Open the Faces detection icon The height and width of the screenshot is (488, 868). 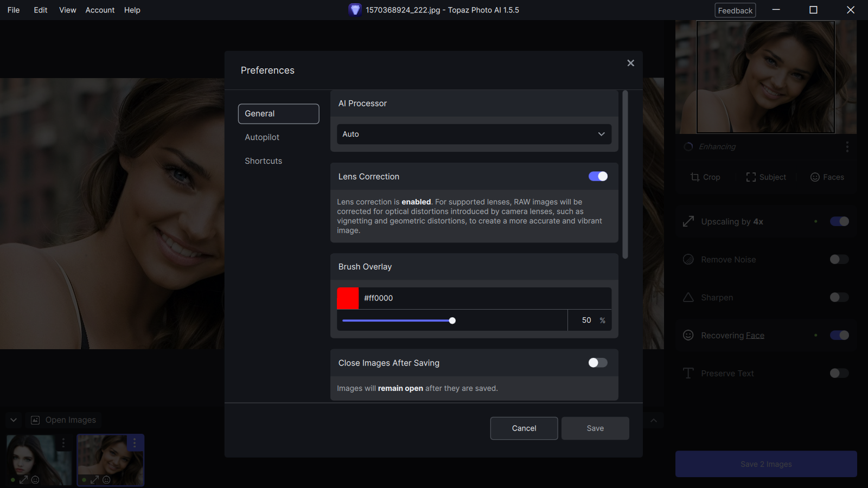[x=815, y=177]
